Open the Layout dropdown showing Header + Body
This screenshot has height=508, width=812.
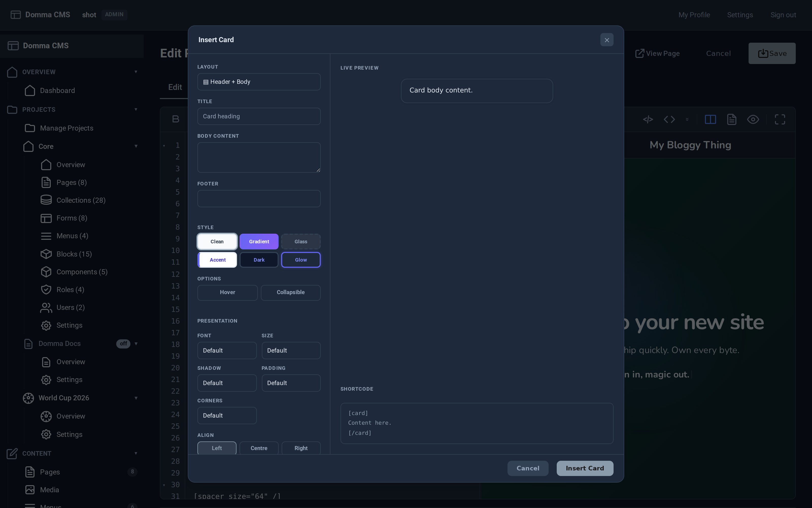pyautogui.click(x=259, y=82)
